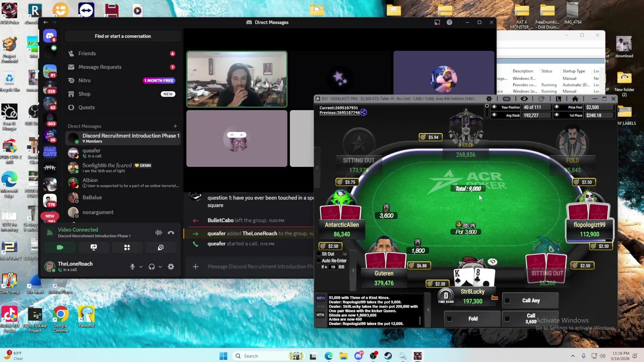
Task: Click Guteren's $6.88 bounty badge
Action: coord(418,265)
